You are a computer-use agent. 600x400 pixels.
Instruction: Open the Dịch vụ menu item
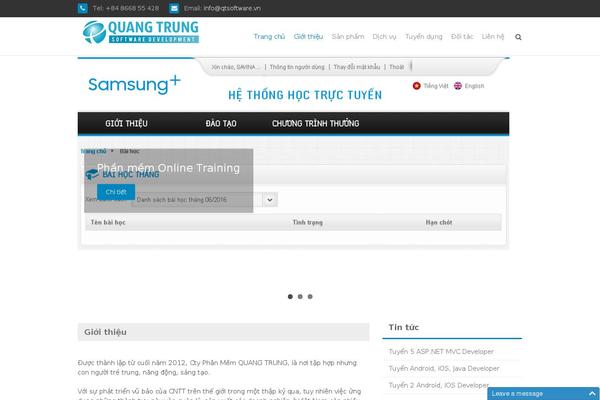pos(384,37)
